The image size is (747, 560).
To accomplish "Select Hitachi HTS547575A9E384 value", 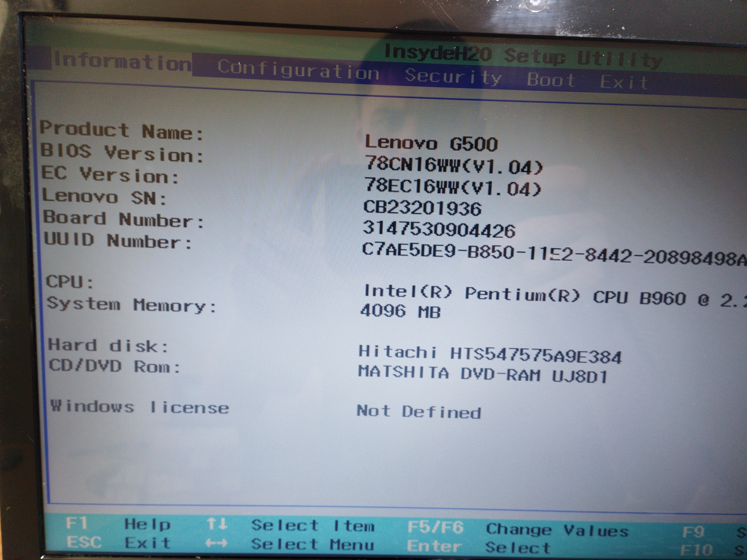I will coord(490,354).
